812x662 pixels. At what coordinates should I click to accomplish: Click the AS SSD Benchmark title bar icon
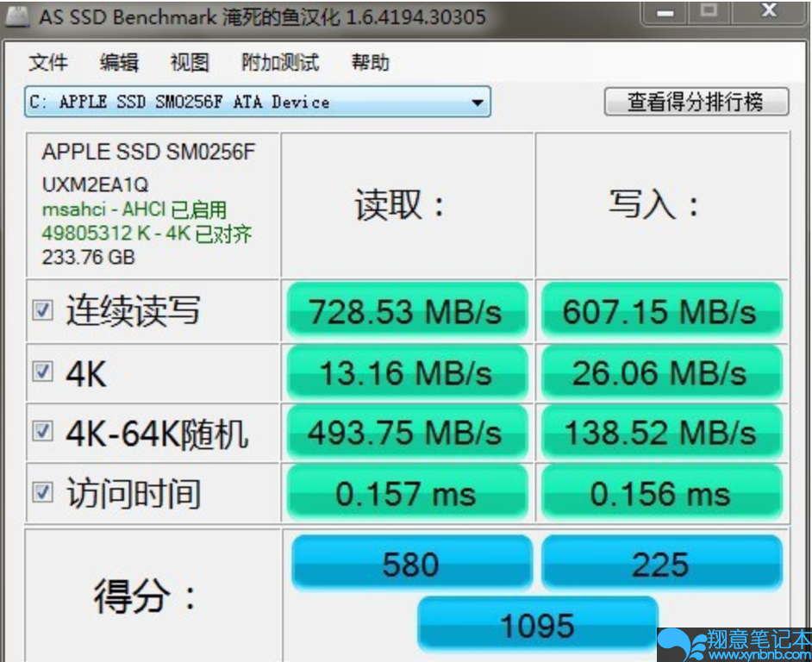pos(17,16)
